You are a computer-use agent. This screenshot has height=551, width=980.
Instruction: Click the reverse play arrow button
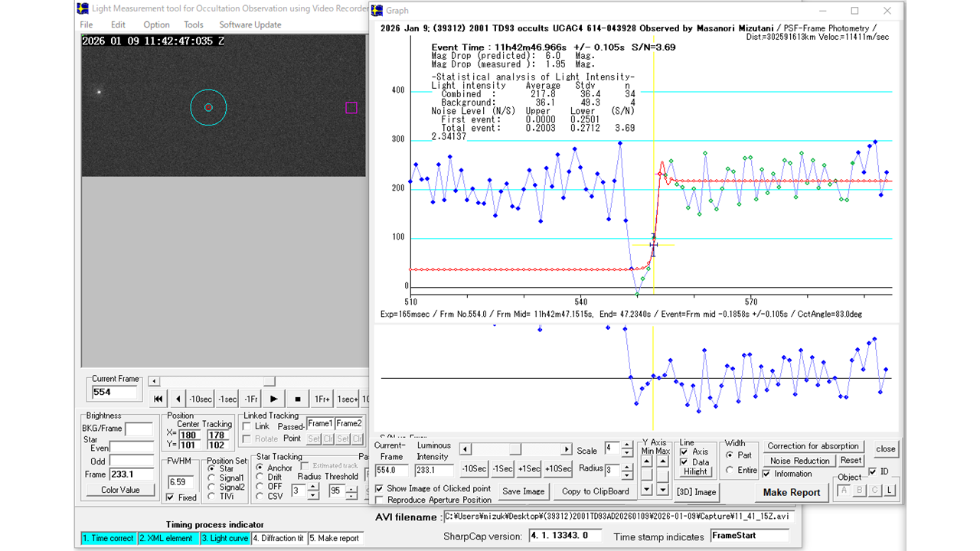(178, 399)
